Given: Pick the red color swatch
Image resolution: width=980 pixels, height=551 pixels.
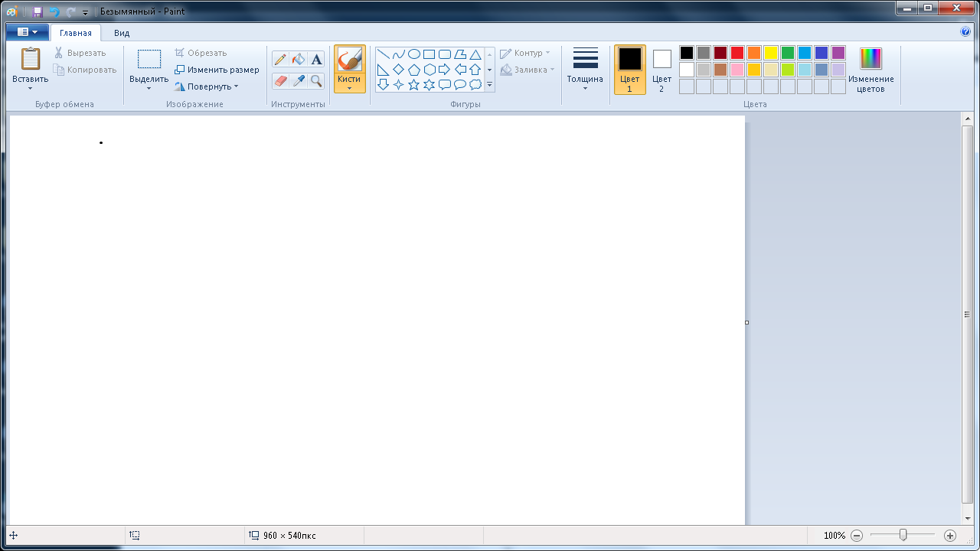Looking at the screenshot, I should 737,53.
